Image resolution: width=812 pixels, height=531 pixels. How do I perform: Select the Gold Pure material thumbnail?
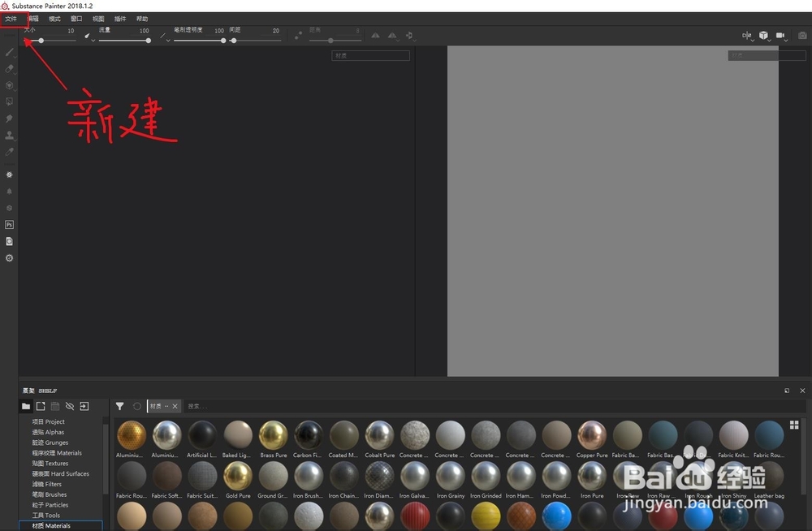(238, 475)
